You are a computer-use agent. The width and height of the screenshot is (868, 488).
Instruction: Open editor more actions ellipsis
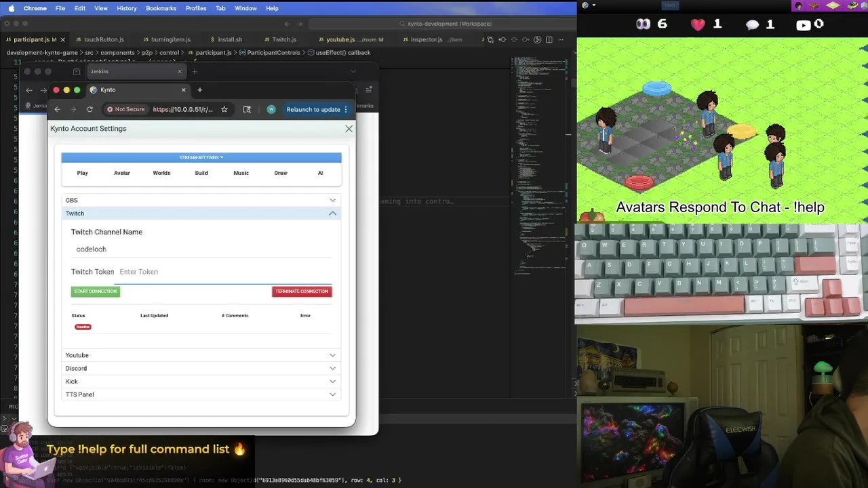click(561, 39)
